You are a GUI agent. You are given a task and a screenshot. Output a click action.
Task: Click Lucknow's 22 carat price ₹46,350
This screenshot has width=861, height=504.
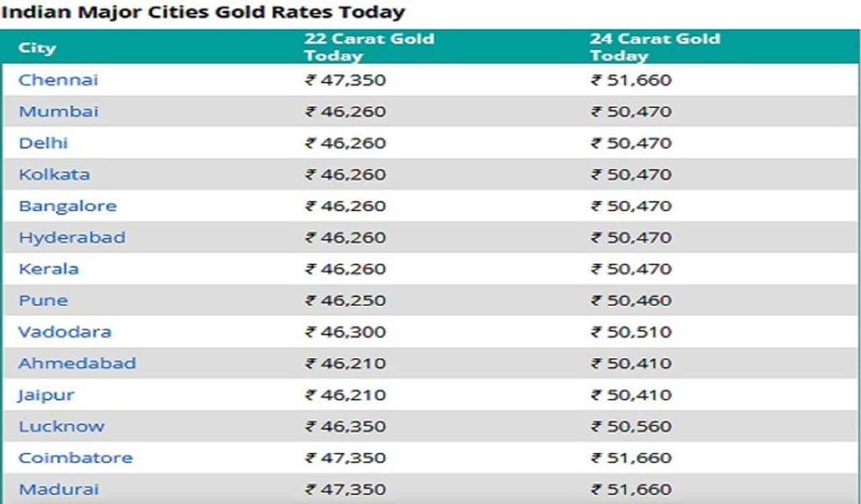point(346,427)
